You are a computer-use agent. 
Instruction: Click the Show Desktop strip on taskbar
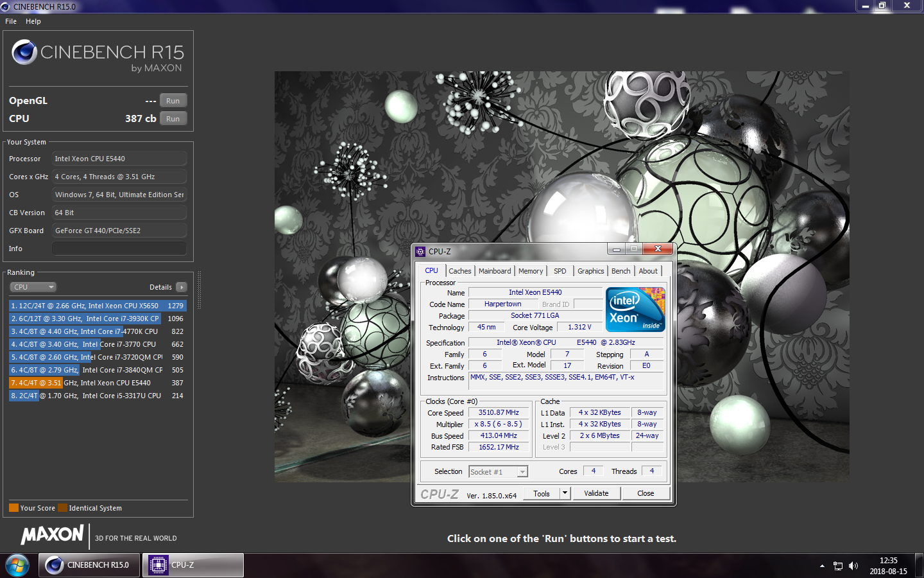point(919,566)
